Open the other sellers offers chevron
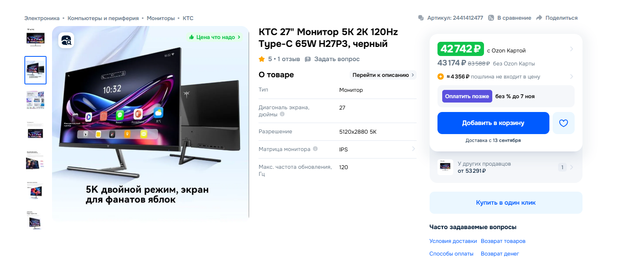Viewport: 644px width, 265px height. click(x=571, y=167)
